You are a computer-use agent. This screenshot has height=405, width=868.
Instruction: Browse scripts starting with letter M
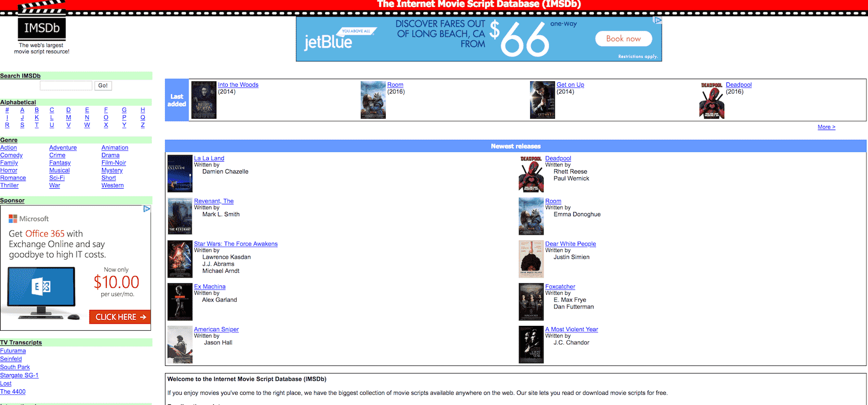[68, 118]
